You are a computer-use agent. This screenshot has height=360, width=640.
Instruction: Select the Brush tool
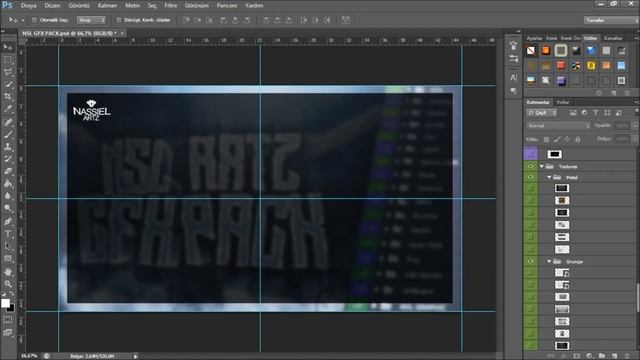[8, 134]
